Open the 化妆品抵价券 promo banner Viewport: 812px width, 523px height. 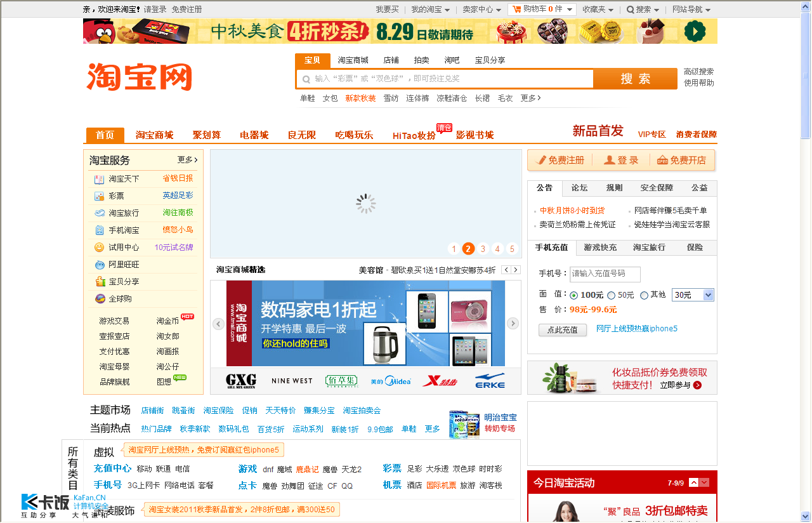[622, 378]
